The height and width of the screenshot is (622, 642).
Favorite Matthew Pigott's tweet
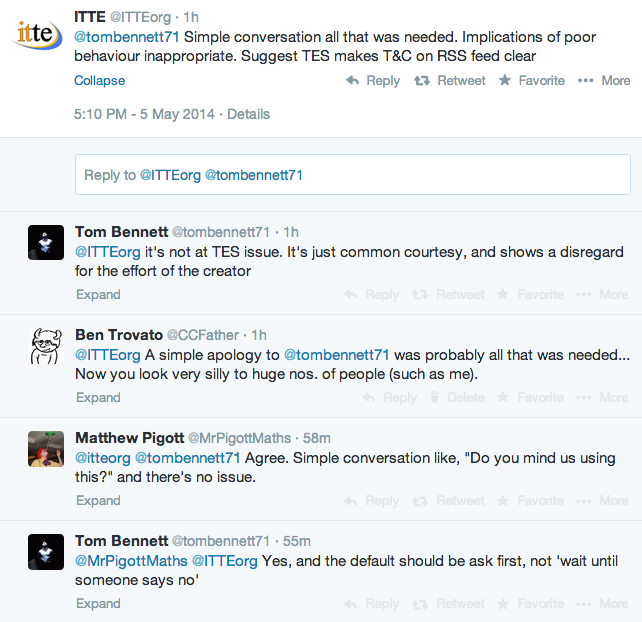point(530,500)
